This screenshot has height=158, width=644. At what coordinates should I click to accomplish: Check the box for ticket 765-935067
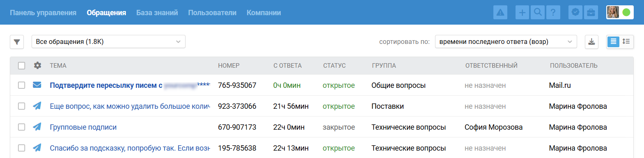coord(22,85)
